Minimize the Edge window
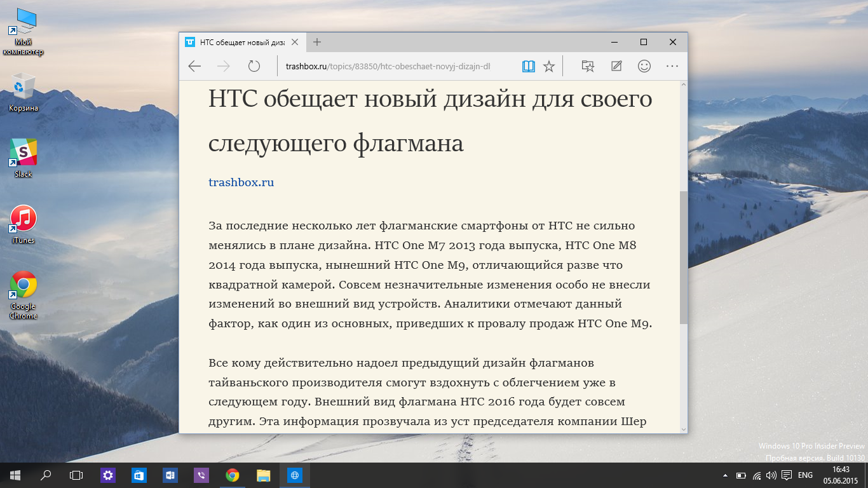Viewport: 868px width, 488px height. pyautogui.click(x=614, y=42)
